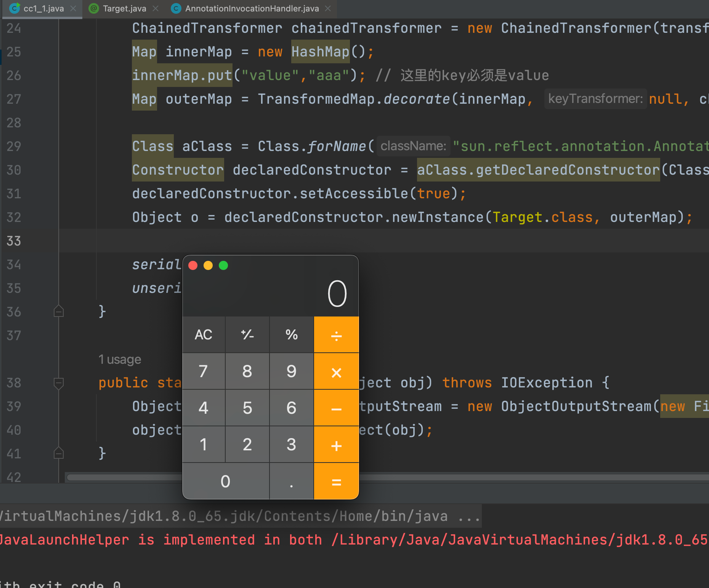Click the 8 key on Calculator
Image resolution: width=709 pixels, height=588 pixels.
(x=247, y=371)
